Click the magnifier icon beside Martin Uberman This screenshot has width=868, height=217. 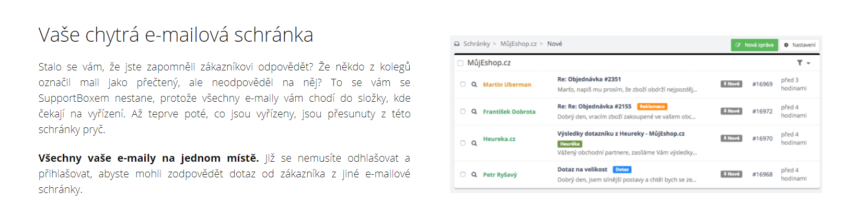[474, 85]
